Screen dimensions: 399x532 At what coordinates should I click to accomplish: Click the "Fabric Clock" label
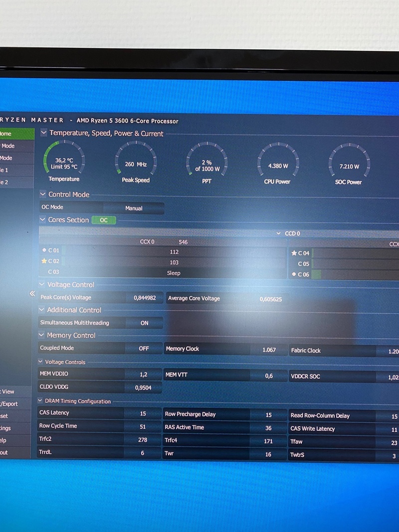[x=306, y=351]
